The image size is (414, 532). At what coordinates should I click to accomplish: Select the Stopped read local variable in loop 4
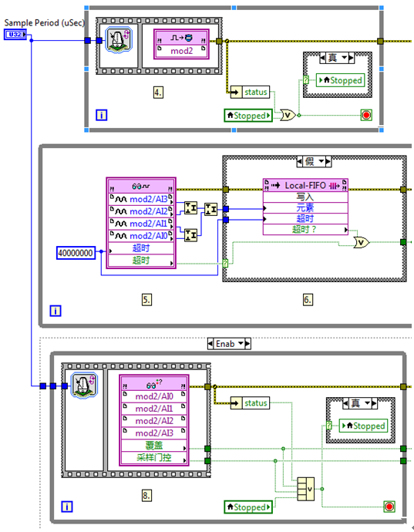[x=248, y=116]
